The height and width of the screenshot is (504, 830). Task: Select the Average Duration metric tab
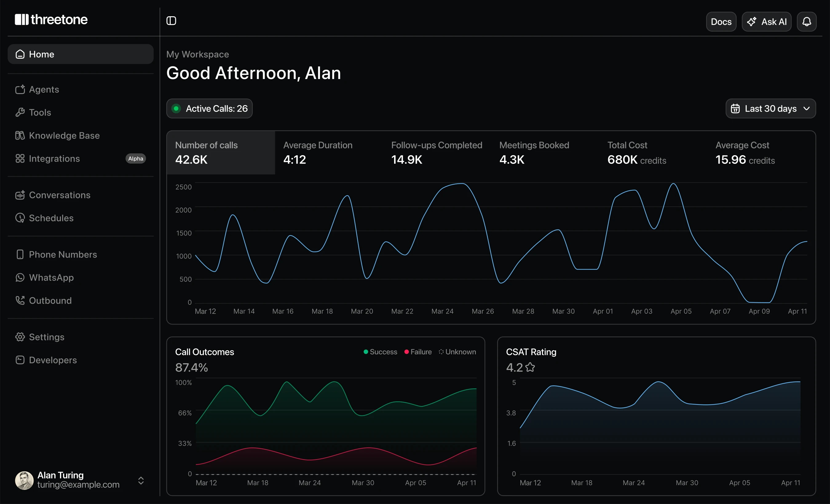(329, 152)
